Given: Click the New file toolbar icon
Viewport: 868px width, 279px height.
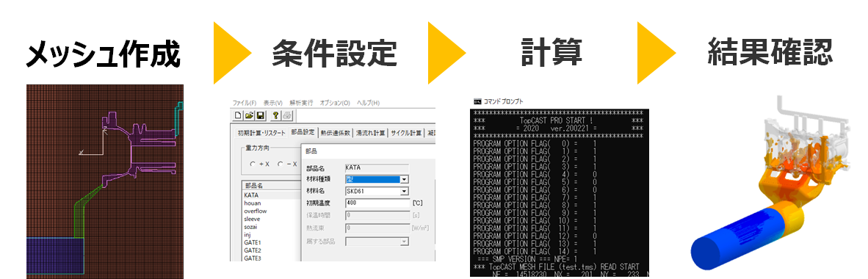Looking at the screenshot, I should click(239, 115).
